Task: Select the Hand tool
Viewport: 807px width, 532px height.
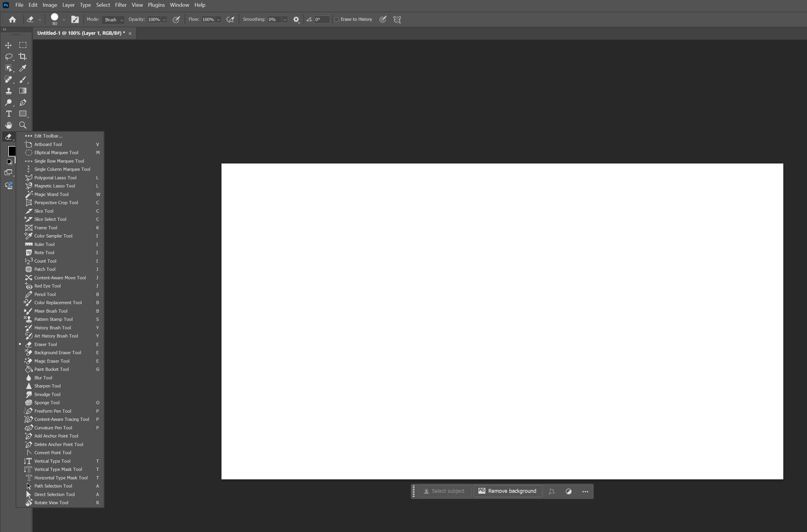Action: [x=8, y=125]
